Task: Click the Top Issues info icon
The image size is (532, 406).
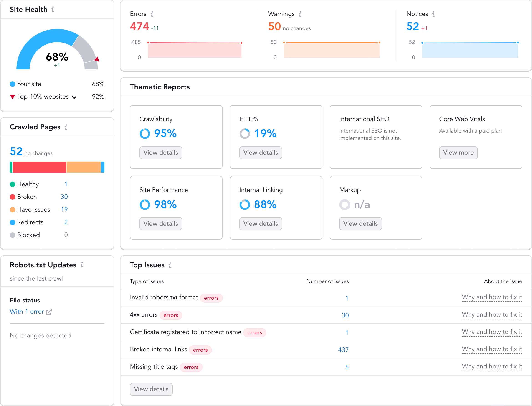Action: tap(170, 265)
